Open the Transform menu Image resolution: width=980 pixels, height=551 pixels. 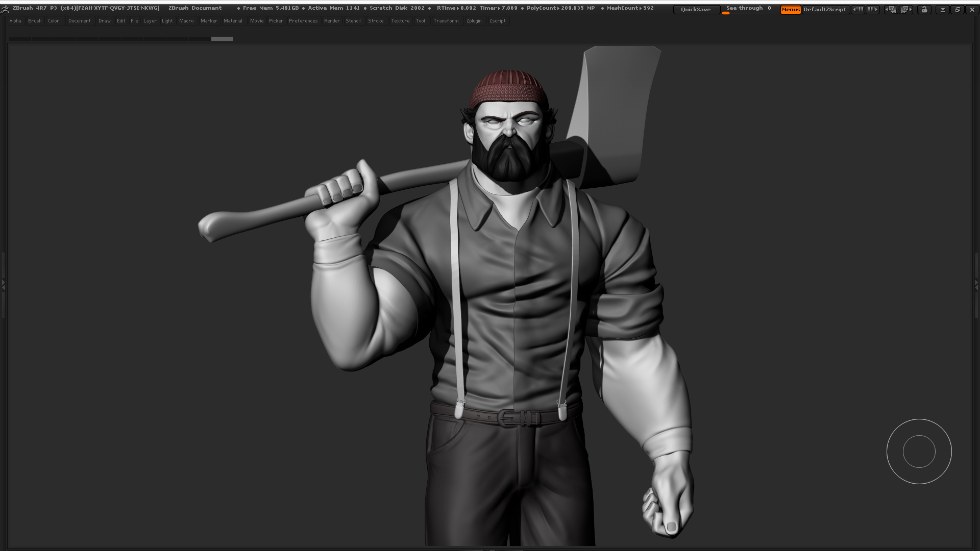[x=446, y=21]
